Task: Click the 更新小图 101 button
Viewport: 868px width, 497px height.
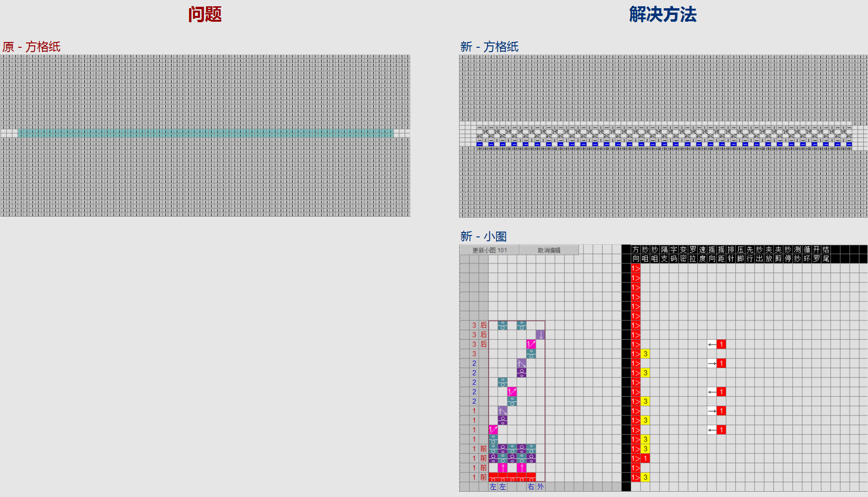Action: coord(489,250)
